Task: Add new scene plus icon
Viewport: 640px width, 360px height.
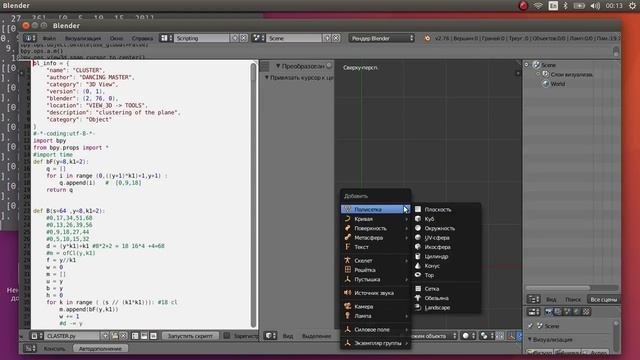Action: (x=327, y=38)
